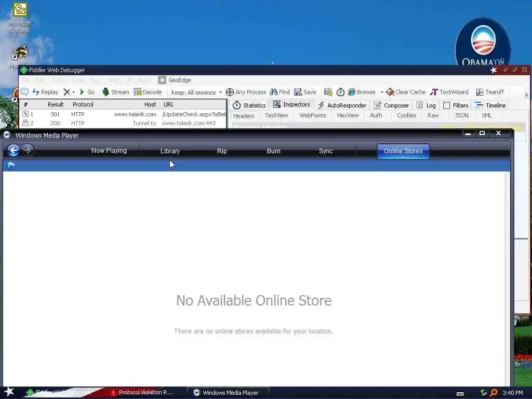Open the TextWizard tool
The image size is (532, 399).
tap(449, 92)
